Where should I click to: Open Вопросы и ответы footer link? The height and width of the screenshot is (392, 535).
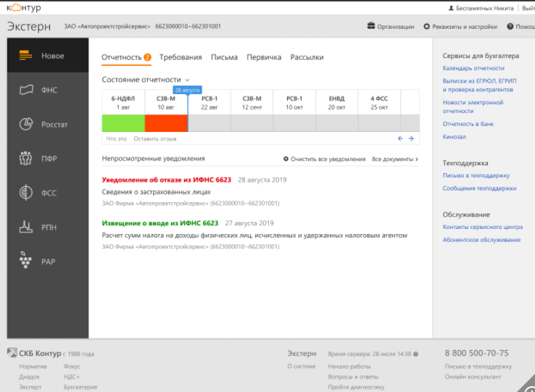353,377
